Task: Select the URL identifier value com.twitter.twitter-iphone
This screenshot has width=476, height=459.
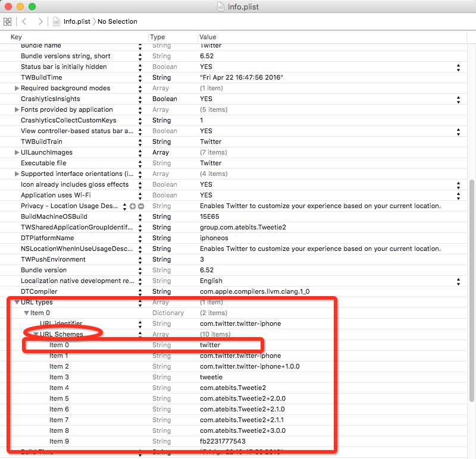Action: 240,323
